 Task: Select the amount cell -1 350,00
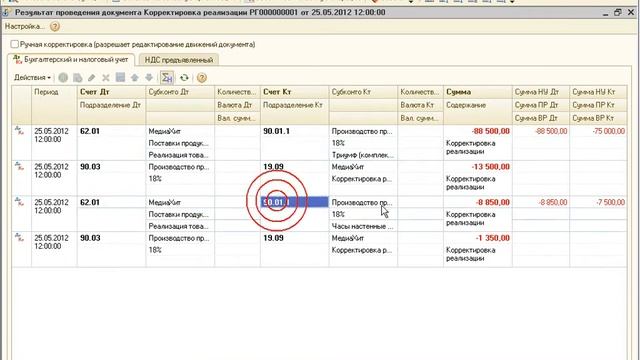tap(478, 238)
